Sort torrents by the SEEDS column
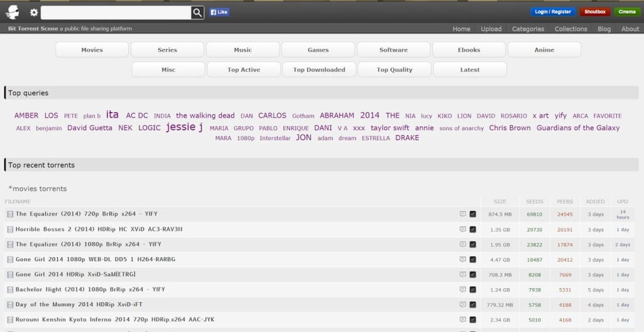This screenshot has height=332, width=644. click(x=535, y=201)
